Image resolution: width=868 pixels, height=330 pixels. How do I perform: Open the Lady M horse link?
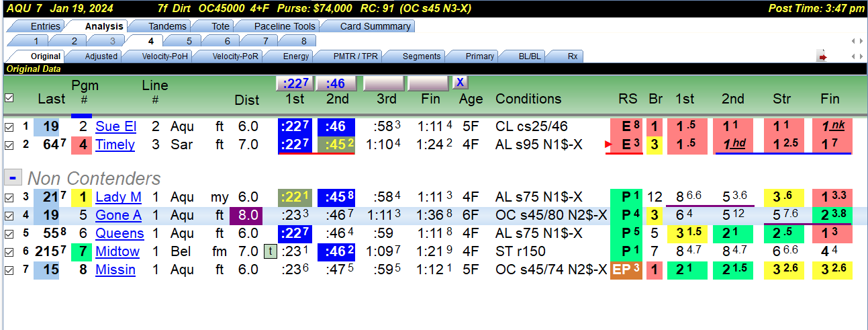[x=118, y=197]
